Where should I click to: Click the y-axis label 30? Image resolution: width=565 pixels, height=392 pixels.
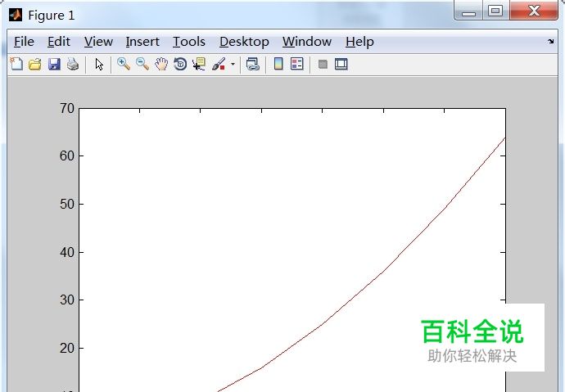pyautogui.click(x=67, y=300)
